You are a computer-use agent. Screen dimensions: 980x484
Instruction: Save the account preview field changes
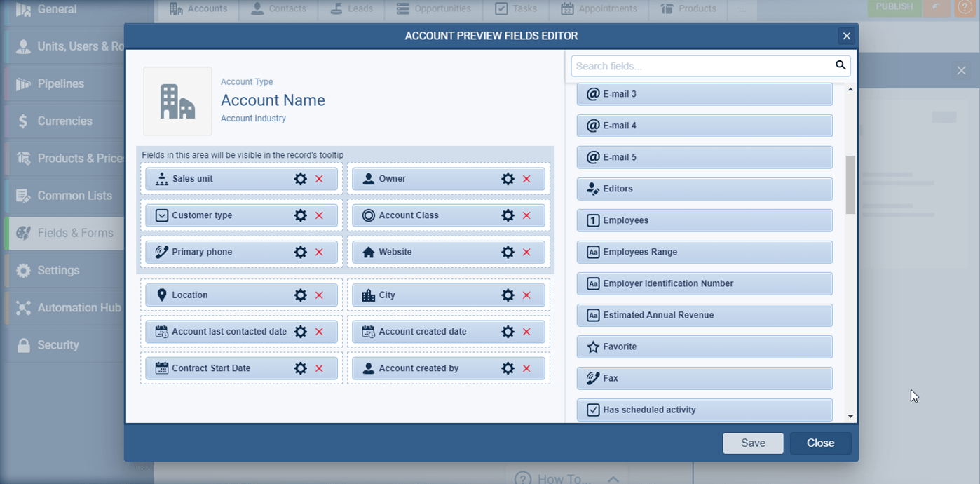tap(753, 443)
